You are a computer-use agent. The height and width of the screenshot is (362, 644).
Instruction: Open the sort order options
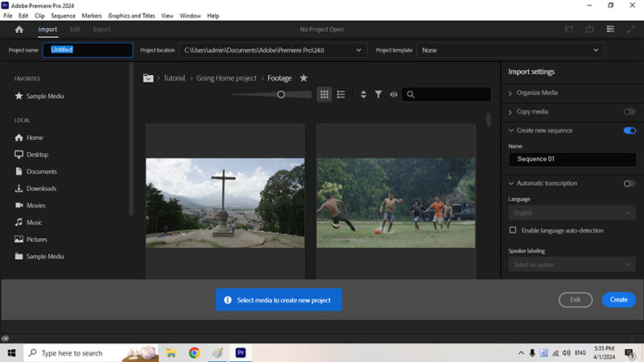[363, 94]
